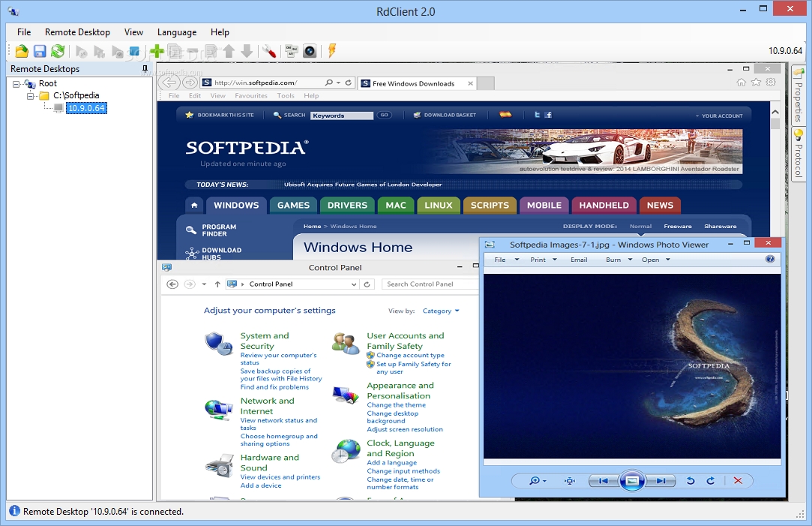The height and width of the screenshot is (526, 812).
Task: Click the DRIVERS tab on Softpedia
Action: [347, 205]
